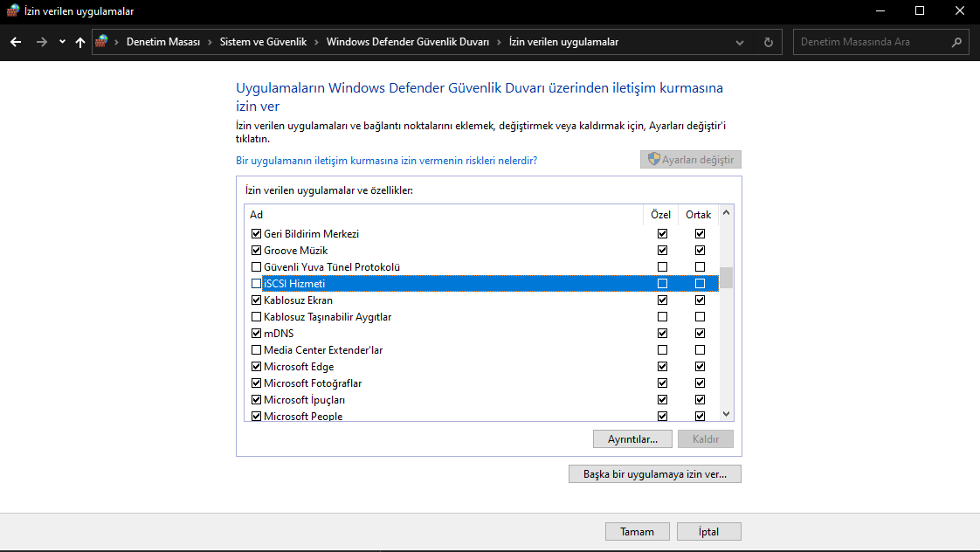
Task: Minimize the İzin verilen uygulamalar window
Action: [x=880, y=10]
